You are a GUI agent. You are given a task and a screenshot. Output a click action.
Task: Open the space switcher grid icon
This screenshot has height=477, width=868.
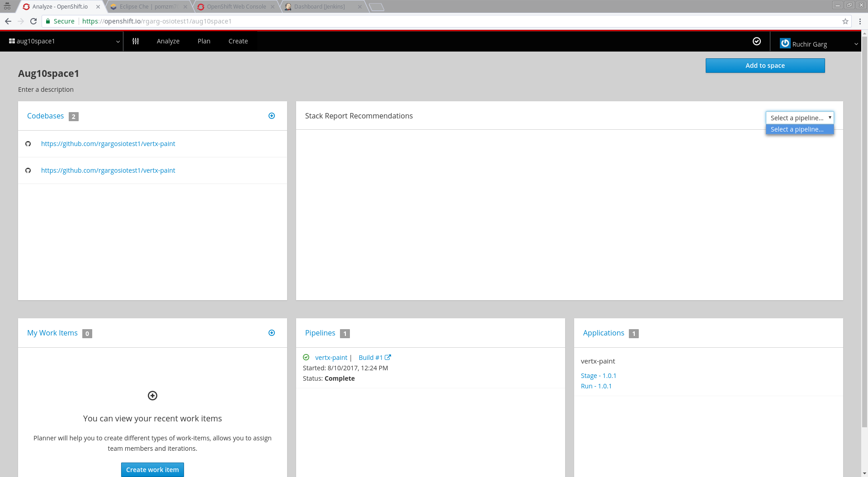(x=11, y=41)
